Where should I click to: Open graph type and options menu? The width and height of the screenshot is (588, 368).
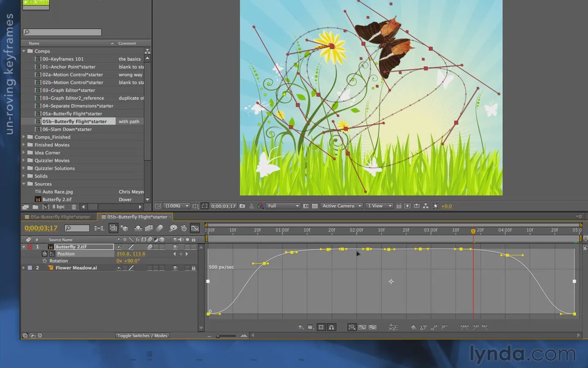click(311, 327)
